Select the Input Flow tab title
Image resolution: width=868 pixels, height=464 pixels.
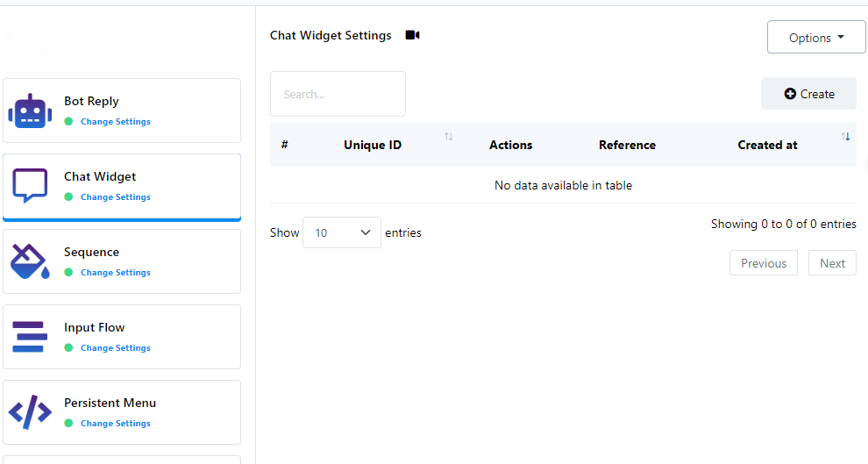94,327
